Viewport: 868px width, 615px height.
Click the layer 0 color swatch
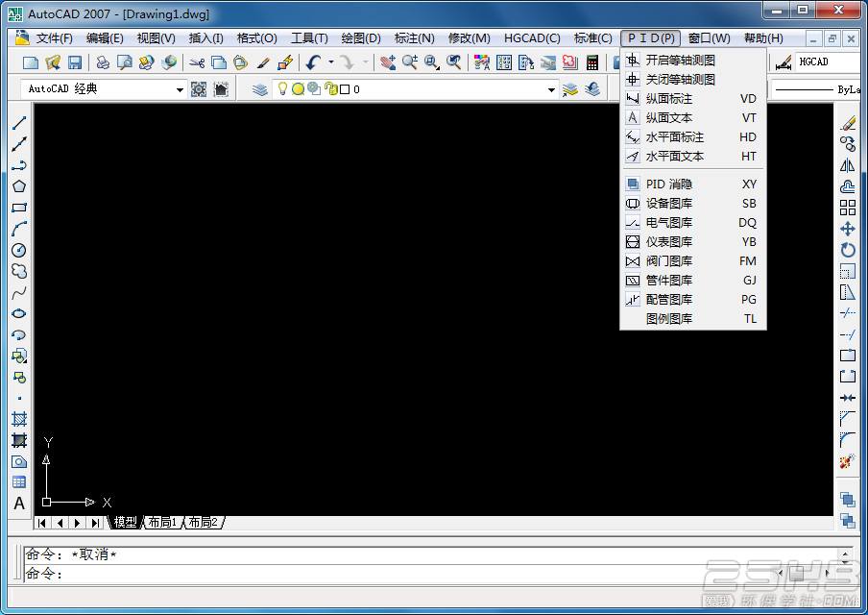(x=345, y=89)
